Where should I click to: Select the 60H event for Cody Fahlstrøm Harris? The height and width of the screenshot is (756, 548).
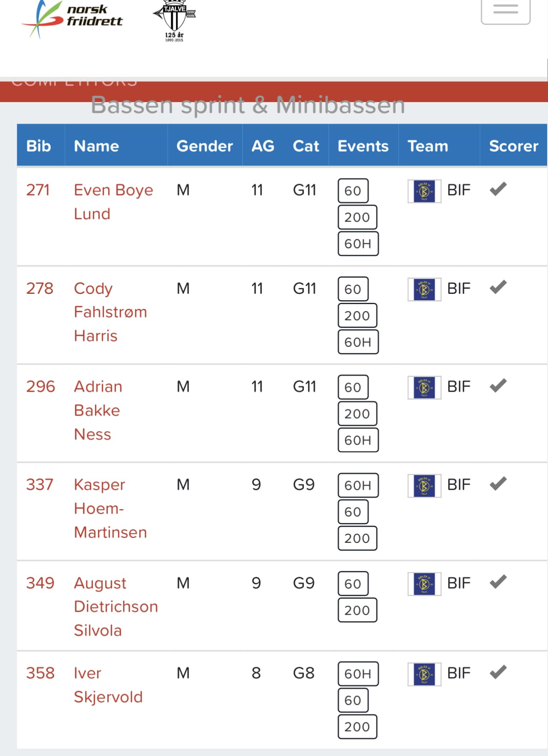click(358, 342)
